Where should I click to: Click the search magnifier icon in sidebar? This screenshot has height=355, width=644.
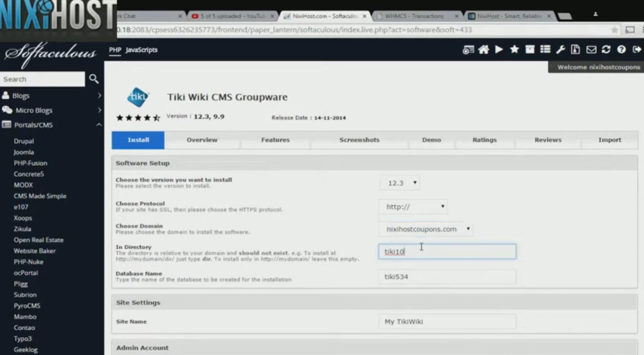click(94, 79)
